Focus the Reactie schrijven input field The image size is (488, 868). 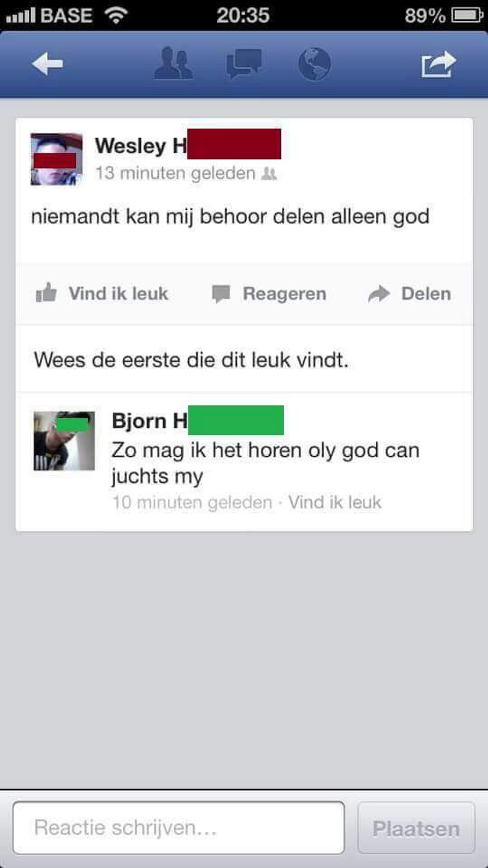click(x=179, y=827)
